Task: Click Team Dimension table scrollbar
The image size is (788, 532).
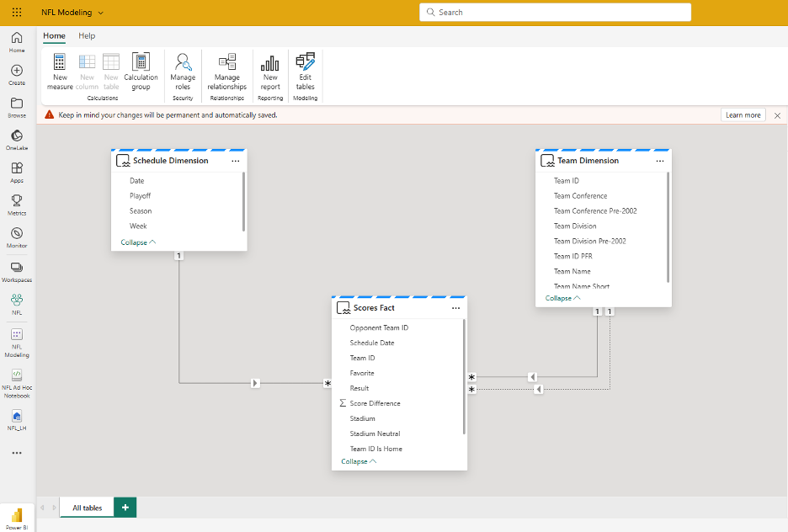Action: (x=668, y=227)
